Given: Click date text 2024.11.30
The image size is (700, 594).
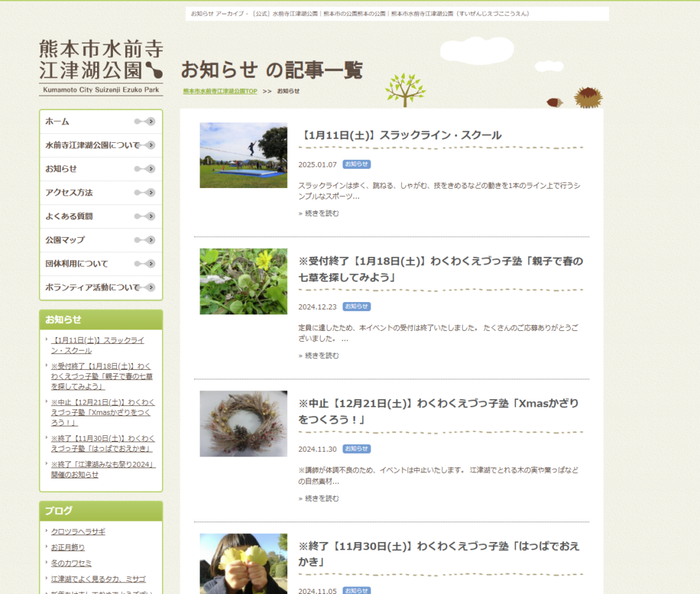Looking at the screenshot, I should (x=317, y=449).
